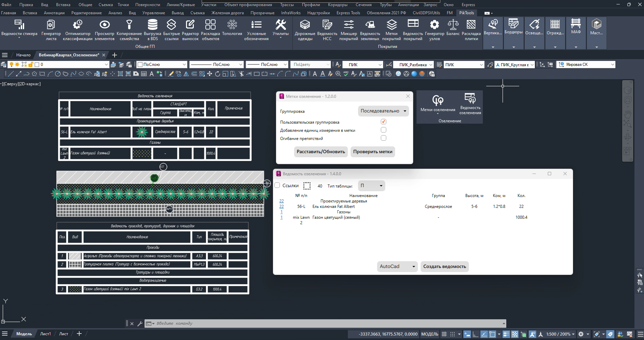Open the ПоЦвету plot style dropdown
The image size is (644, 340).
point(311,65)
